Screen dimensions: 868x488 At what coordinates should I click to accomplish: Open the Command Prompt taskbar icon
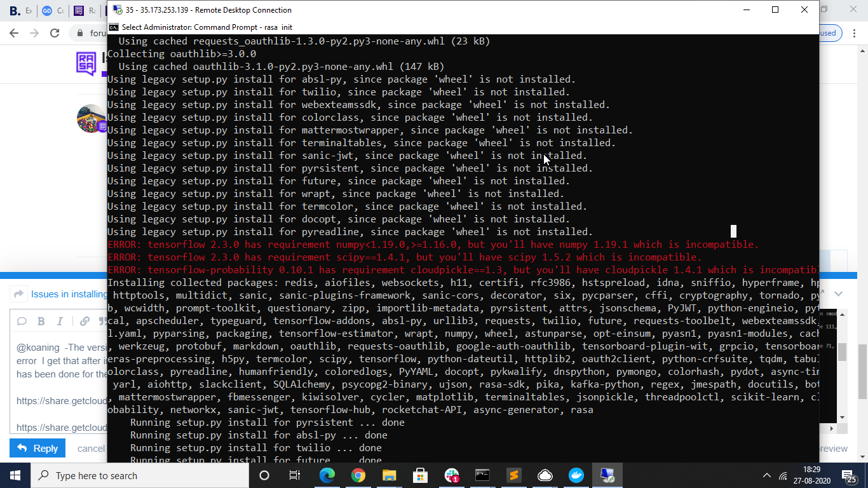click(482, 475)
